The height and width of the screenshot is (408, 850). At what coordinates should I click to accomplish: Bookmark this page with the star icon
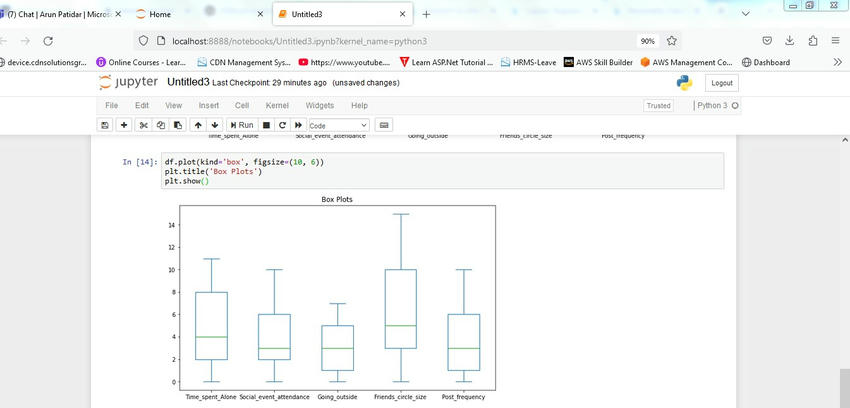click(672, 41)
